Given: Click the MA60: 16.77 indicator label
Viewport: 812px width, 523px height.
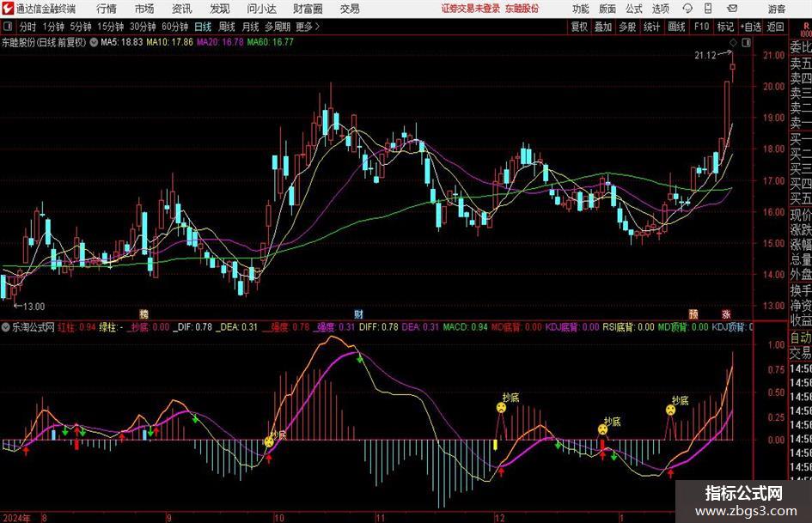Looking at the screenshot, I should (271, 42).
